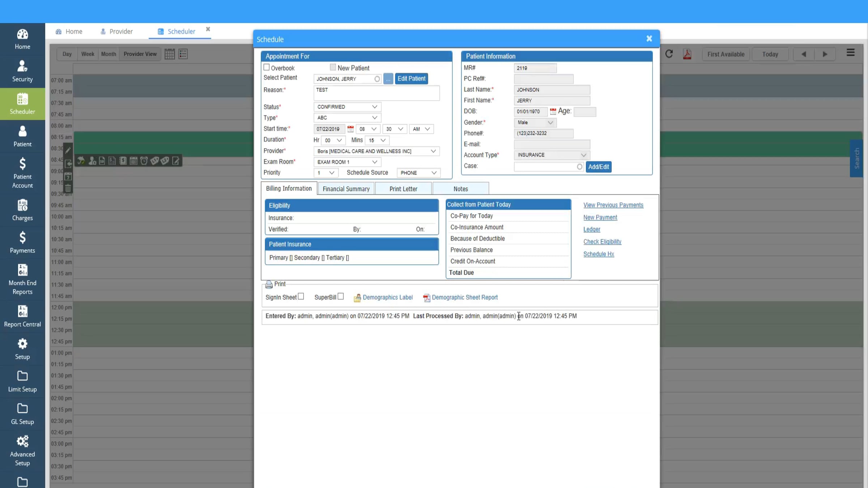Open Advanced Setup in the sidebar
The width and height of the screenshot is (868, 488).
tap(22, 451)
